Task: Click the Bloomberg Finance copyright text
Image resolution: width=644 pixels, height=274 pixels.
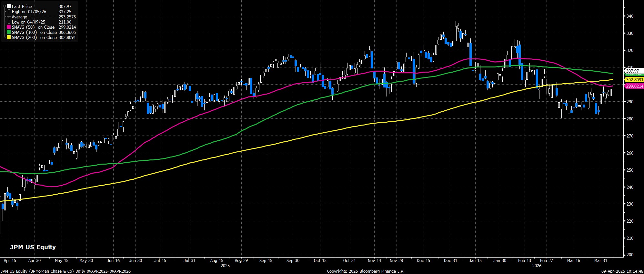Action: click(366, 271)
